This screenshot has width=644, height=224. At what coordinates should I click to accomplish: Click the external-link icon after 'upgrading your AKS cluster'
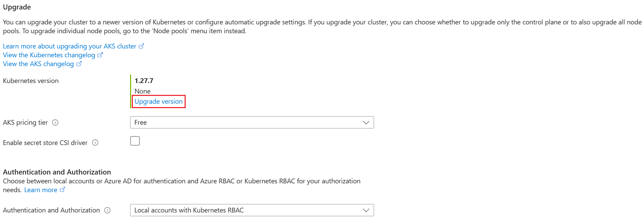tap(141, 46)
